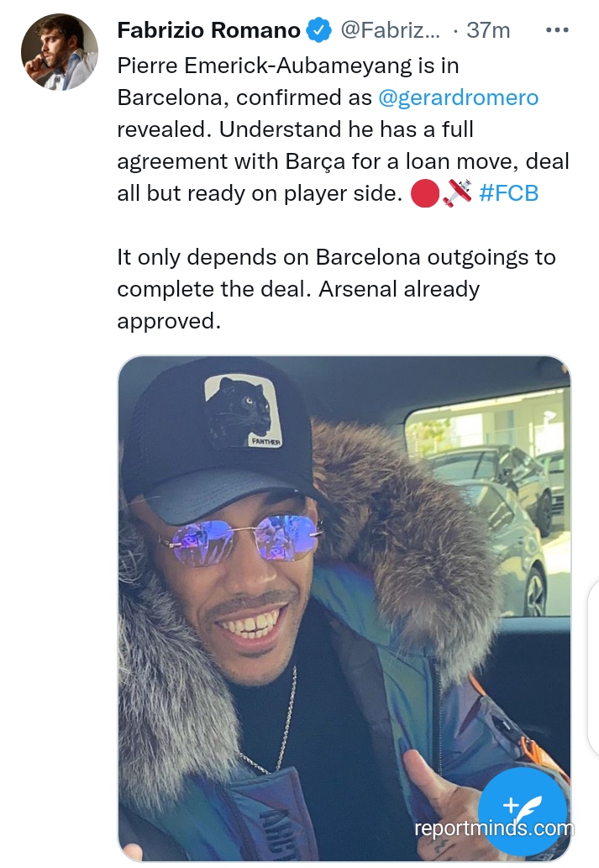Screen dimensions: 599x868
Task: Open the three-dot more options menu
Action: tap(557, 30)
